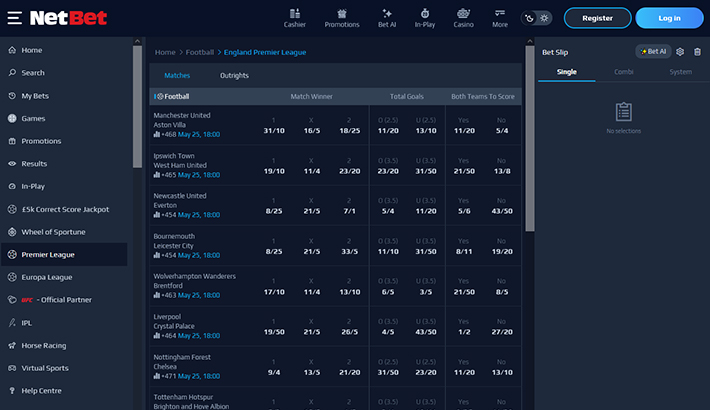Image resolution: width=710 pixels, height=410 pixels.
Task: Click the NetBet logo
Action: tap(68, 18)
